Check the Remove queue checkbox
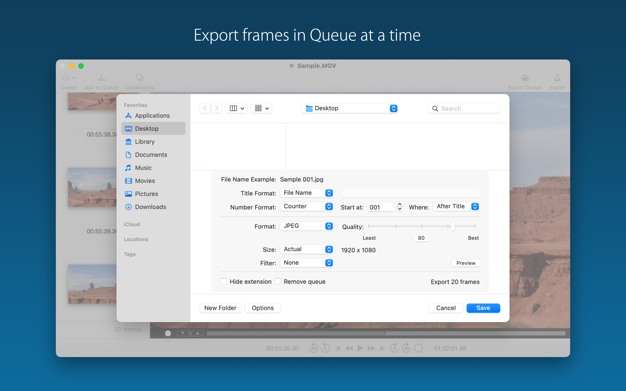This screenshot has height=391, width=626. [x=278, y=282]
